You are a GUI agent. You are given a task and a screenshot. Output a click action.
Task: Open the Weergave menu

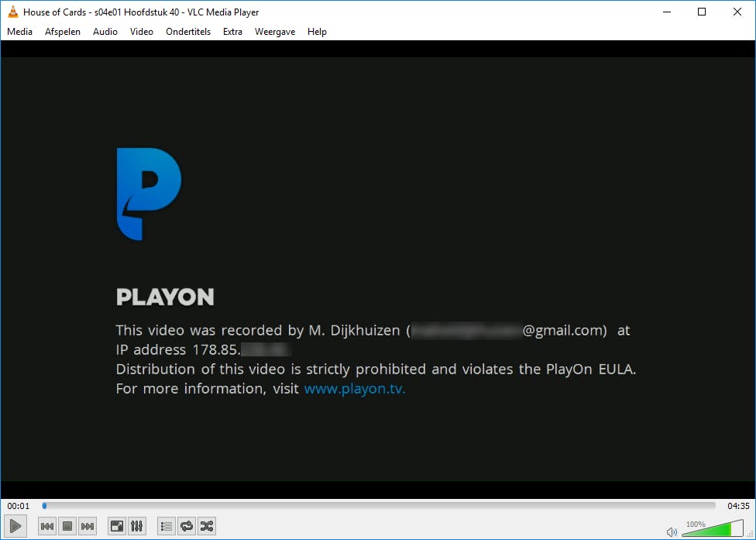coord(275,31)
